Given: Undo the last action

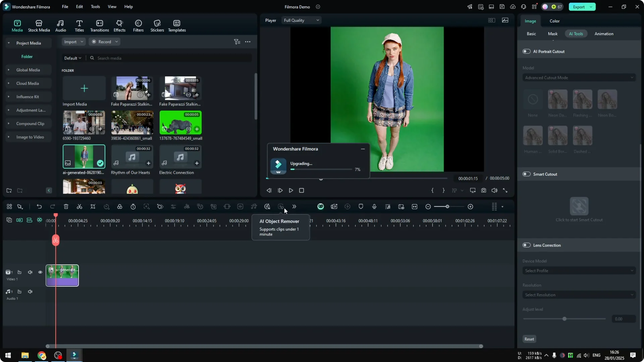Looking at the screenshot, I should (x=39, y=206).
